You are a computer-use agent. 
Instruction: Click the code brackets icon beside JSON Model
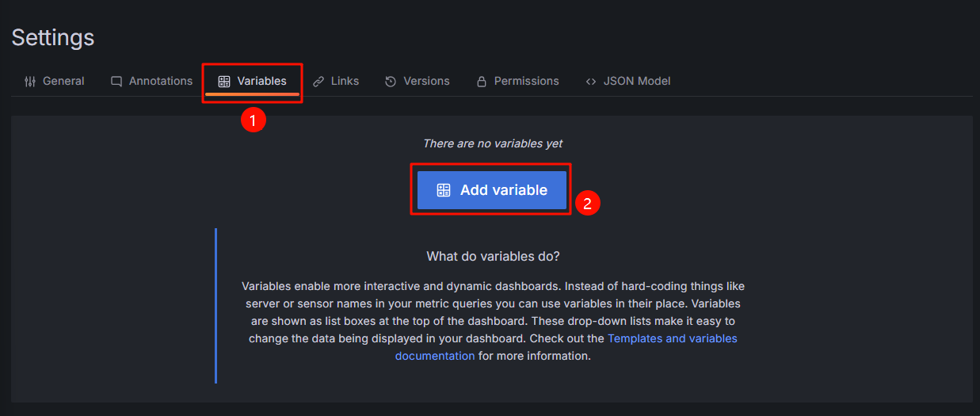point(591,81)
